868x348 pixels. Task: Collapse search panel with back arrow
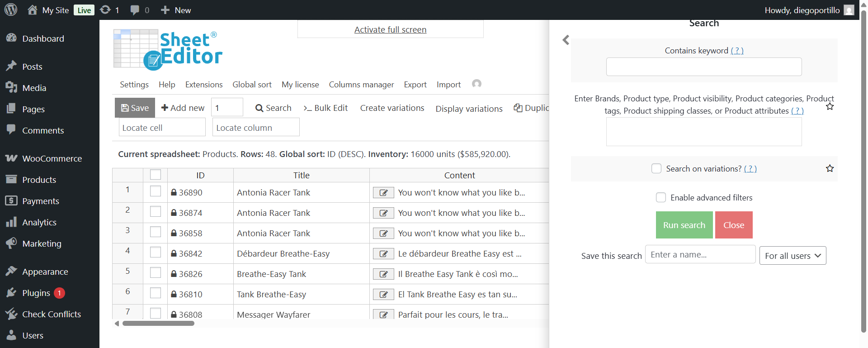pos(566,40)
